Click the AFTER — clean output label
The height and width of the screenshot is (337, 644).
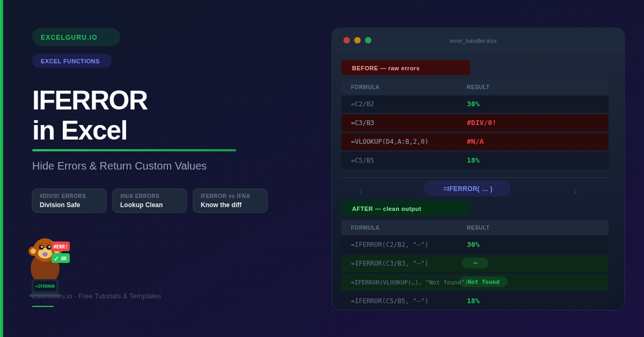pyautogui.click(x=405, y=208)
